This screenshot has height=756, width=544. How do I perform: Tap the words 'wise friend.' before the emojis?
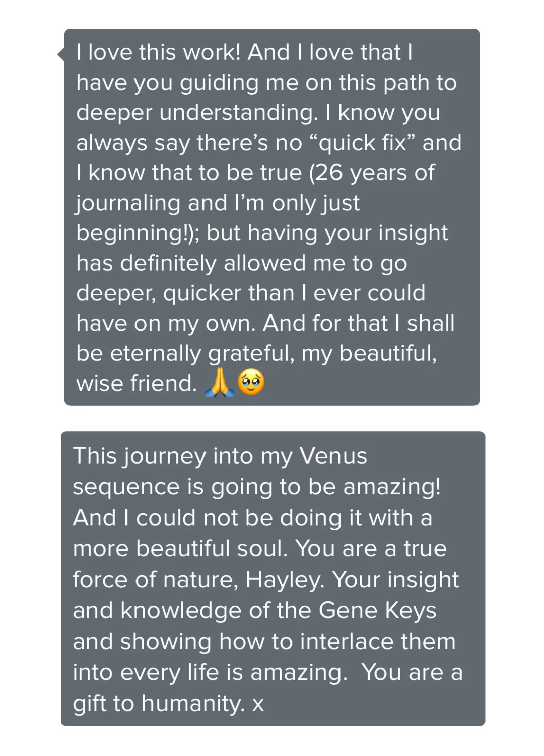point(137,384)
